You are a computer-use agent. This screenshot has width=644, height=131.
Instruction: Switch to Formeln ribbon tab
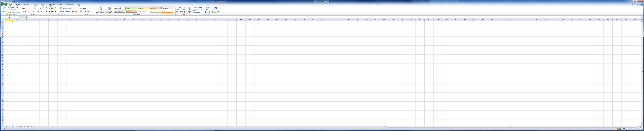tap(36, 4)
